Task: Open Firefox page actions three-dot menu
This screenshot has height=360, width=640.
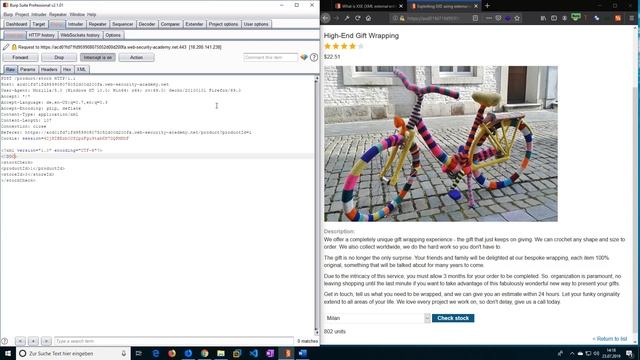Action: [x=489, y=18]
